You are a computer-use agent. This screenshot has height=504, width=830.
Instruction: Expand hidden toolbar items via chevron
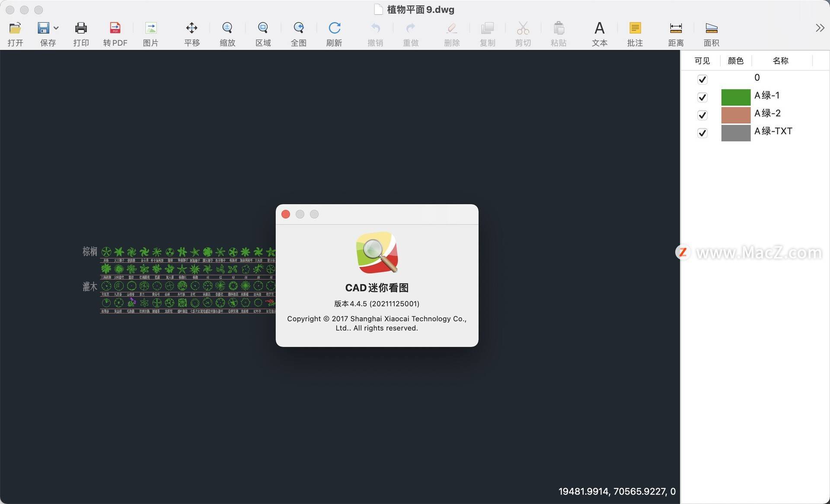point(819,28)
